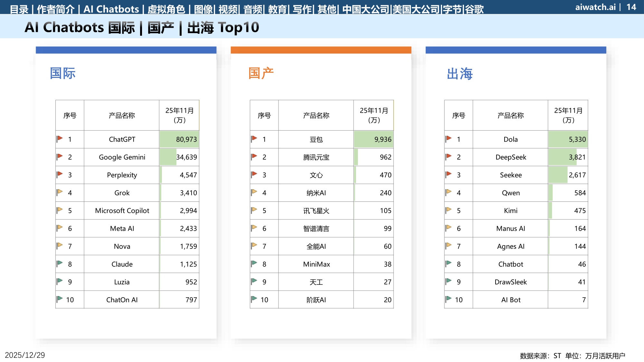Click 豆包's 9,936 data bar

coord(374,139)
